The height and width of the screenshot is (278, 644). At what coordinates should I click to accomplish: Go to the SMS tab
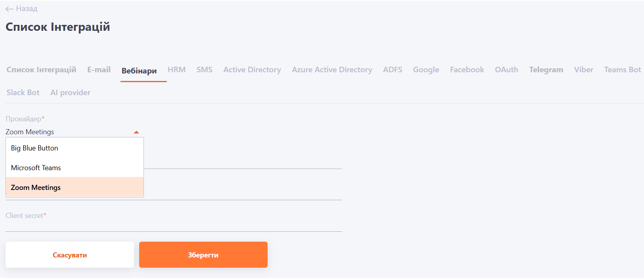[204, 70]
